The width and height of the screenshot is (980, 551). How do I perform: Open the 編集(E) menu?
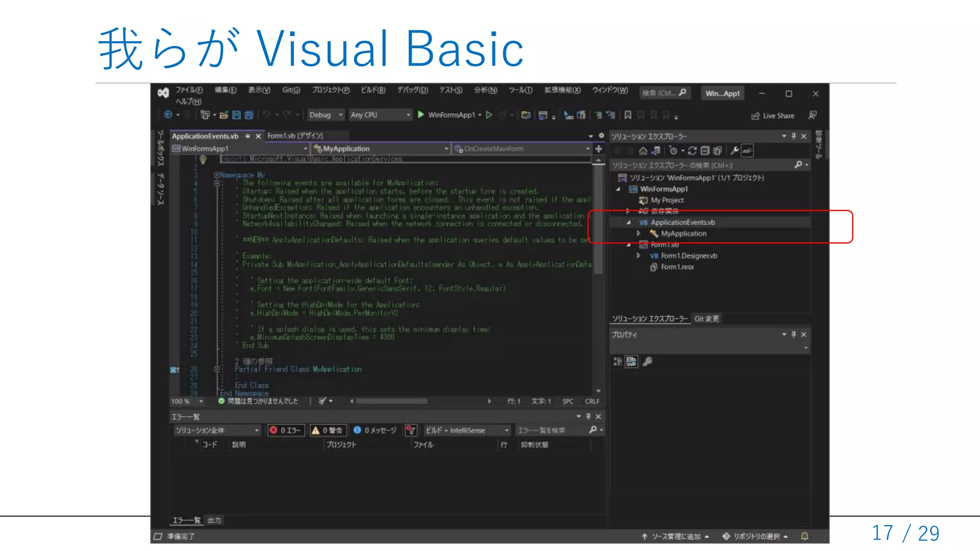coord(225,90)
